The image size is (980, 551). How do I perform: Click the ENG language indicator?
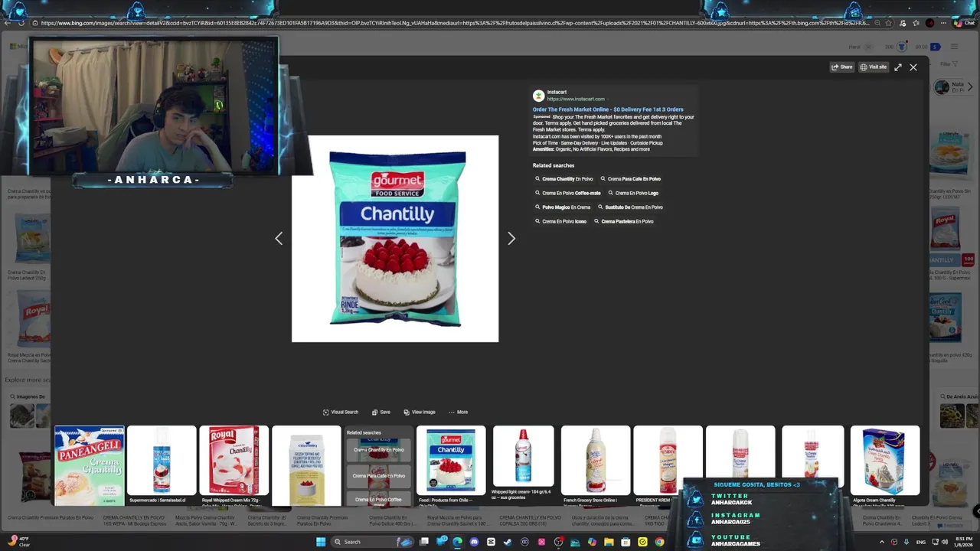(x=921, y=542)
